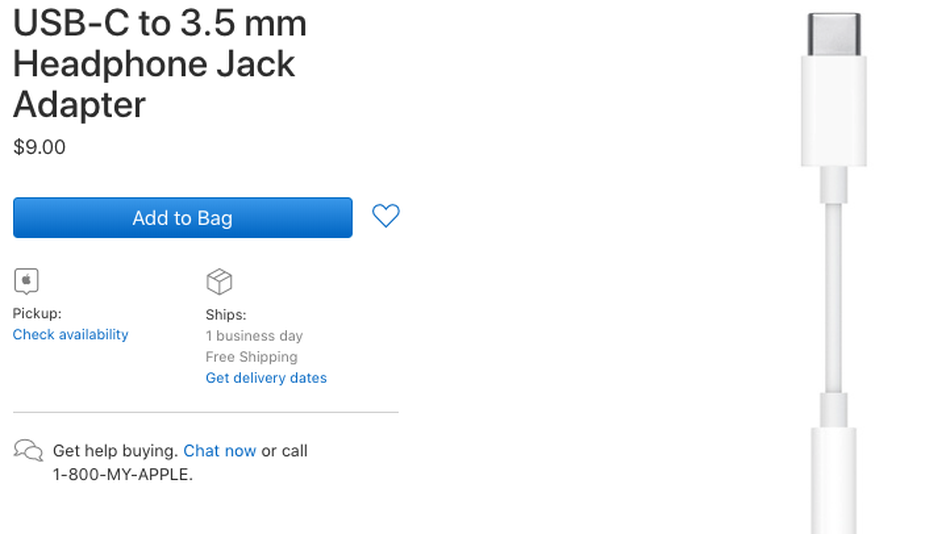Open the Get delivery dates link

tap(266, 378)
